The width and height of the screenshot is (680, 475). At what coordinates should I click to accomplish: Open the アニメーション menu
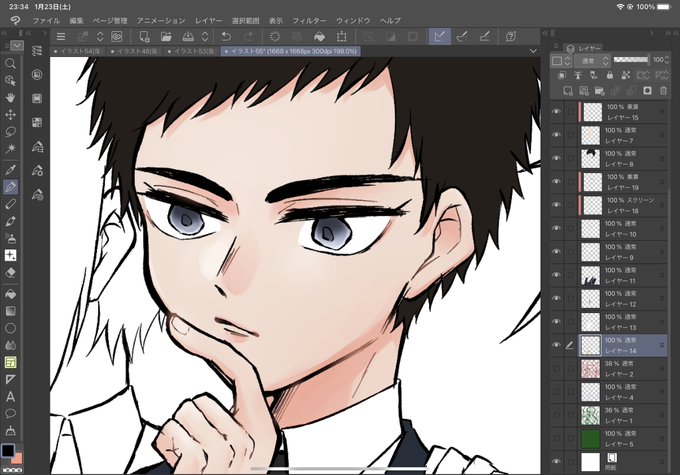(161, 20)
